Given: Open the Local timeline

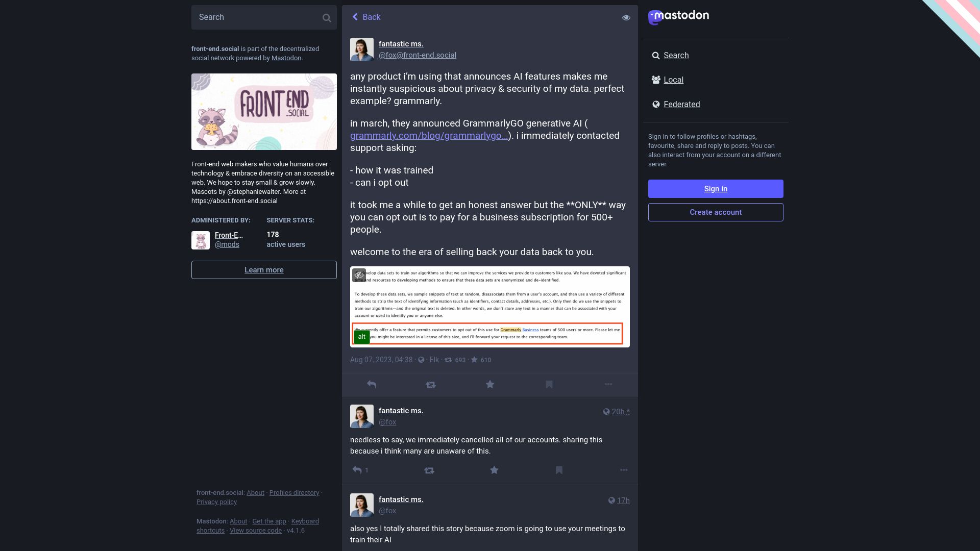Looking at the screenshot, I should point(668,80).
